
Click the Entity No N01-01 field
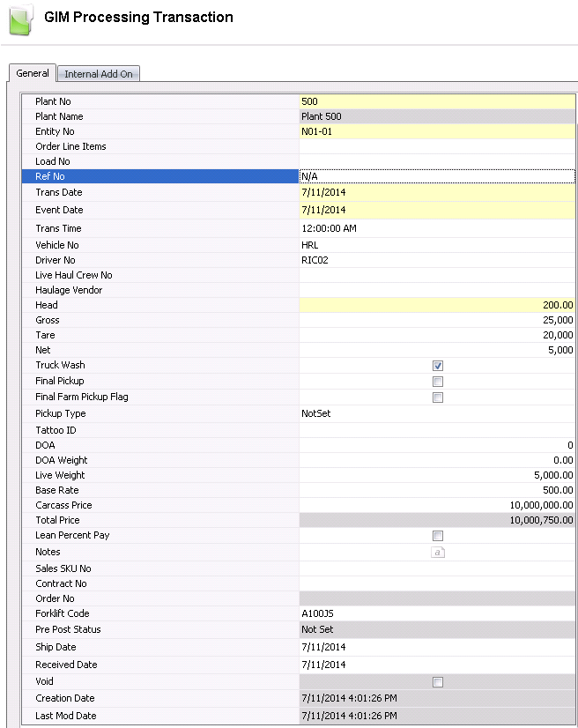point(437,131)
